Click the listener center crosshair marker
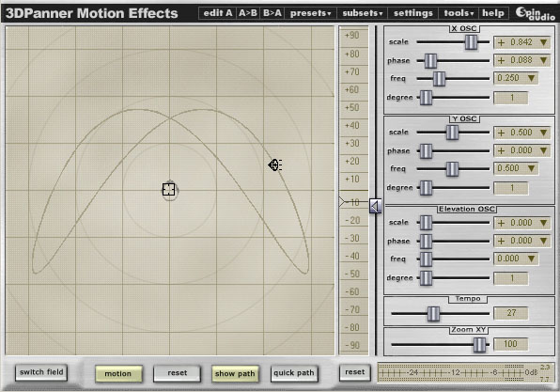 168,189
